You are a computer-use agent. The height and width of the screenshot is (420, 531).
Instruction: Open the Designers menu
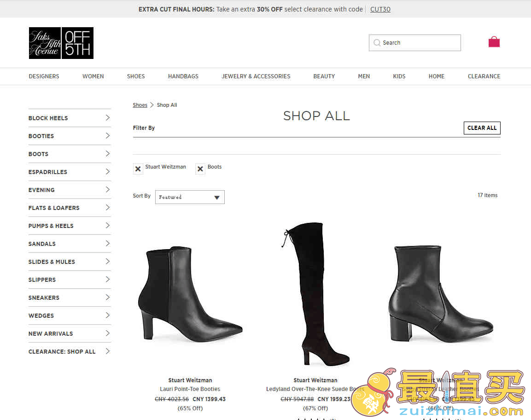44,76
